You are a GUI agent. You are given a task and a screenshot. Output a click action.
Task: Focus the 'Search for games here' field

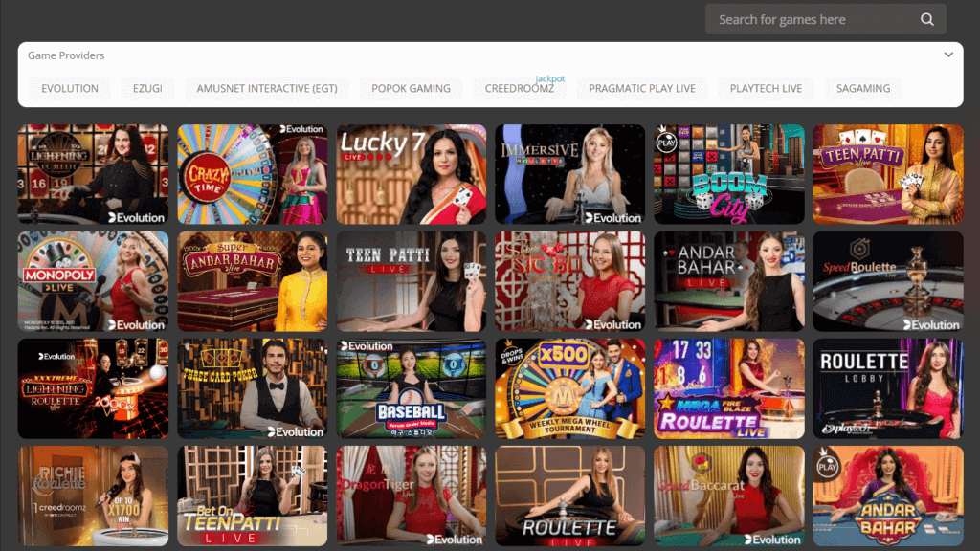825,19
